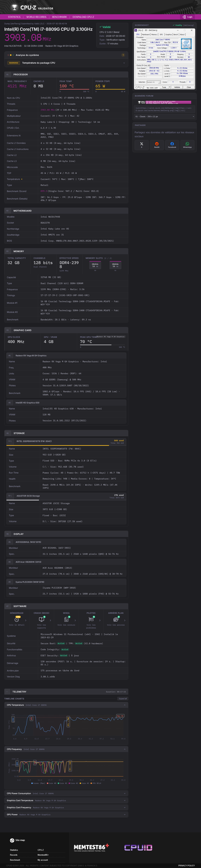Screen dimensions: 201x868
Task: Click the Site map icon in the footer
Action: click(x=12, y=840)
